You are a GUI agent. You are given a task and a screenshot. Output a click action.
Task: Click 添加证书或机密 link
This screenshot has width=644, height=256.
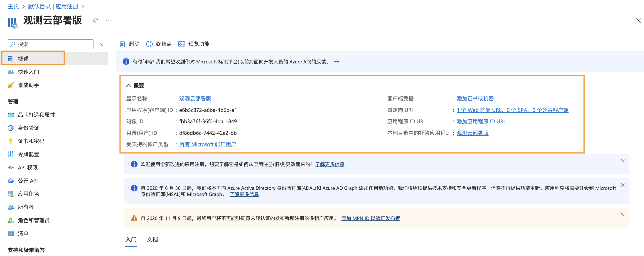[475, 99]
